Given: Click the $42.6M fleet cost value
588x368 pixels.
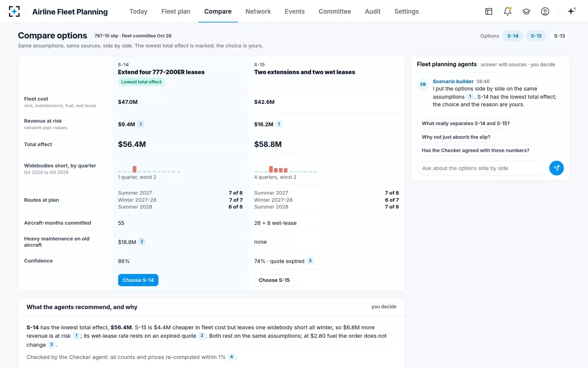Looking at the screenshot, I should (264, 102).
